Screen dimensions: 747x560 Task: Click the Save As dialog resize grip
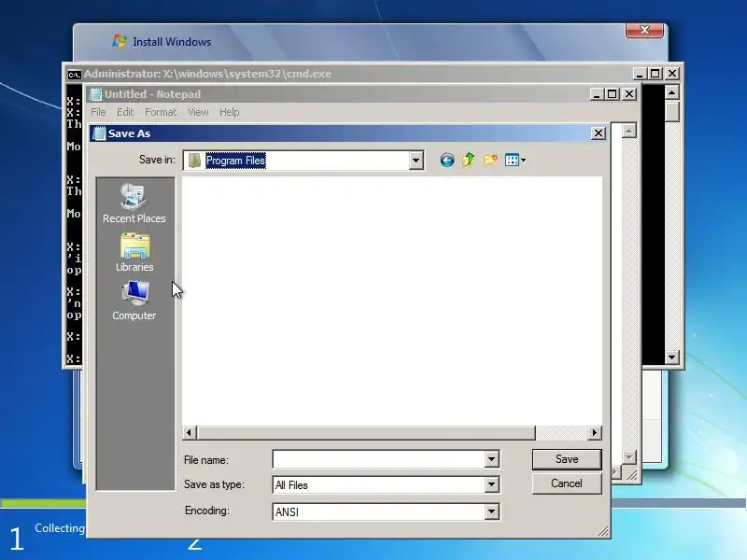[603, 531]
